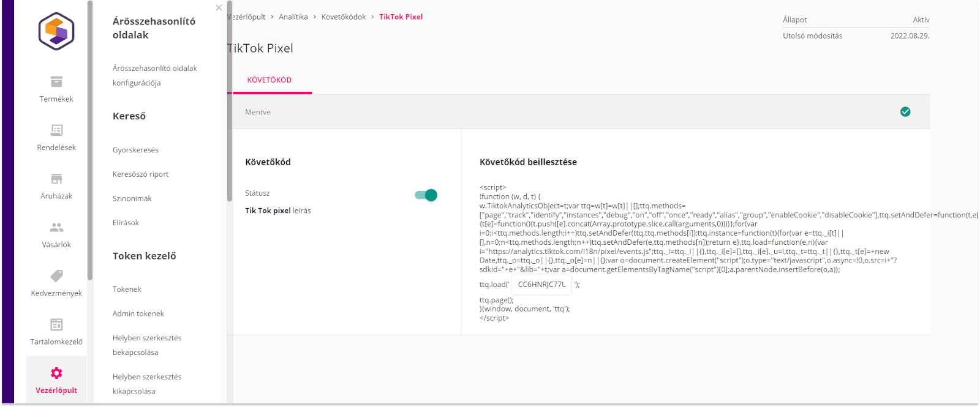Toggle the Státusz switch off
Image resolution: width=980 pixels, height=407 pixels.
pos(426,195)
